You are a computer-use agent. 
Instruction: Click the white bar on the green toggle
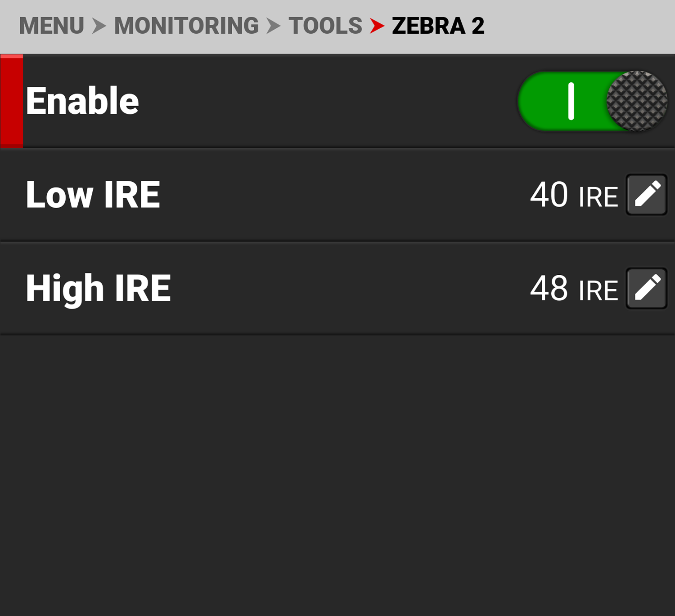[x=571, y=101]
